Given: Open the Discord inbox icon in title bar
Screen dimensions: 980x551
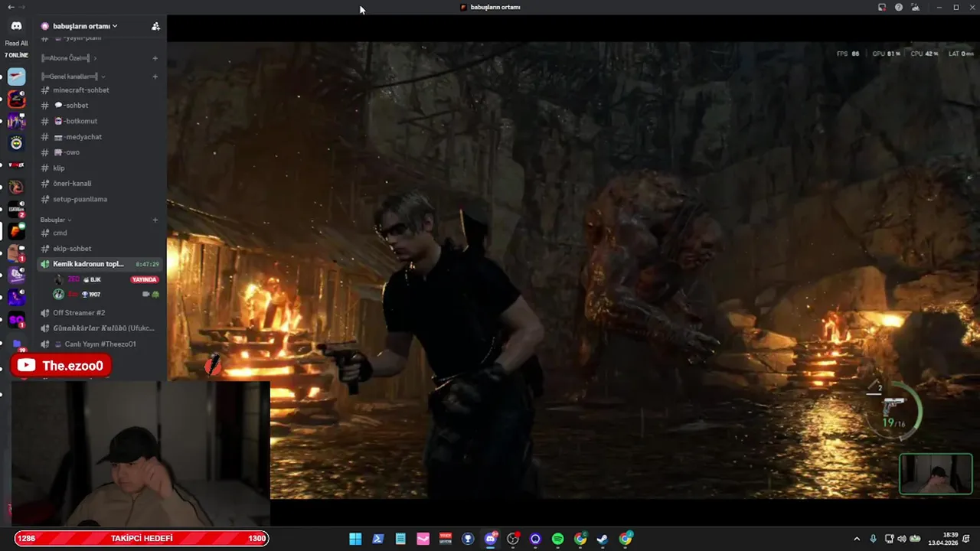Looking at the screenshot, I should [882, 7].
